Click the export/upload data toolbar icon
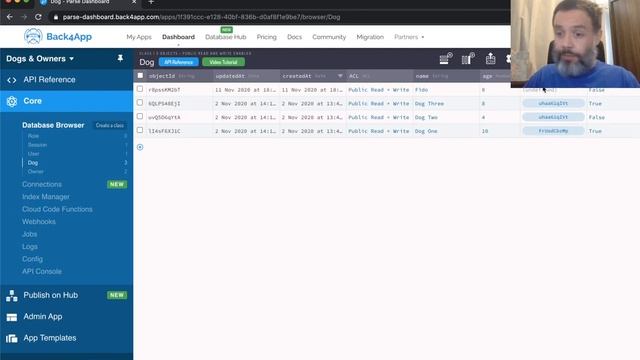The height and width of the screenshot is (360, 640). point(490,58)
